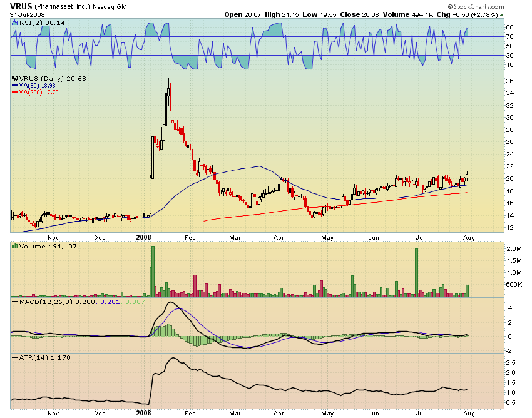Click the "VRUS (Daily) 20.68" legend label

[53, 78]
